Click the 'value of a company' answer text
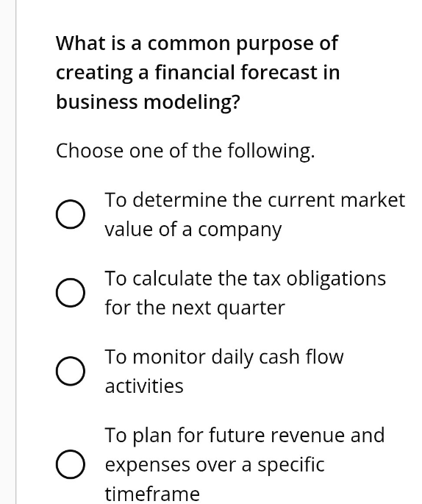Image resolution: width=422 pixels, height=504 pixels. pos(193,230)
